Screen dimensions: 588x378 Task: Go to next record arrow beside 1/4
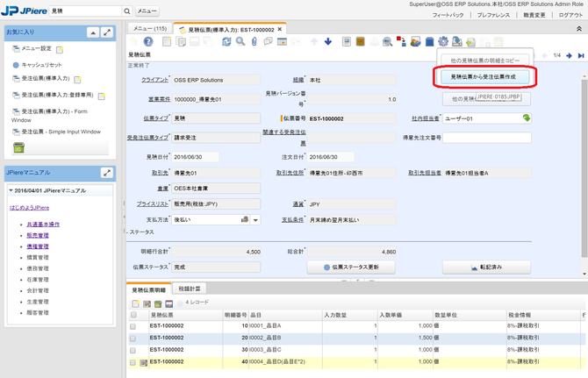569,55
